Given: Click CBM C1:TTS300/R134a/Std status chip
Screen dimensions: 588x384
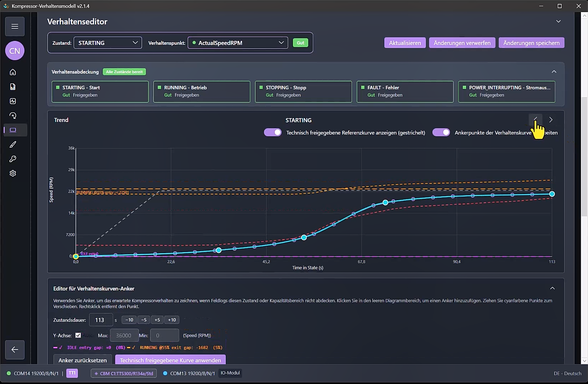Looking at the screenshot, I should click(x=124, y=373).
